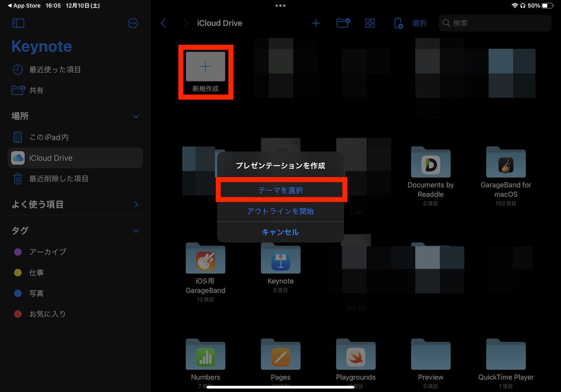Image resolution: width=561 pixels, height=392 pixels.
Task: Go forward with the right chevron
Action: click(186, 23)
